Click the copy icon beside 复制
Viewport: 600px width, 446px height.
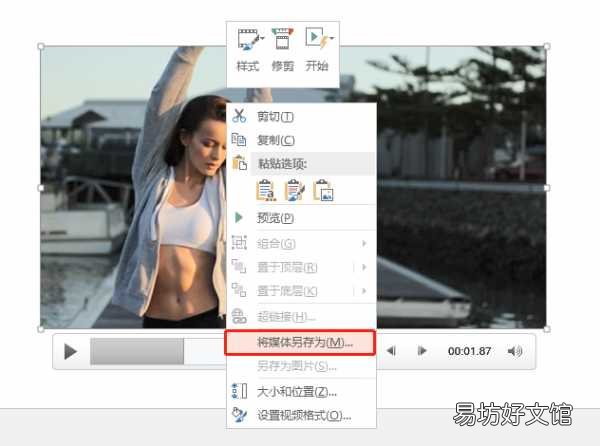pos(239,140)
